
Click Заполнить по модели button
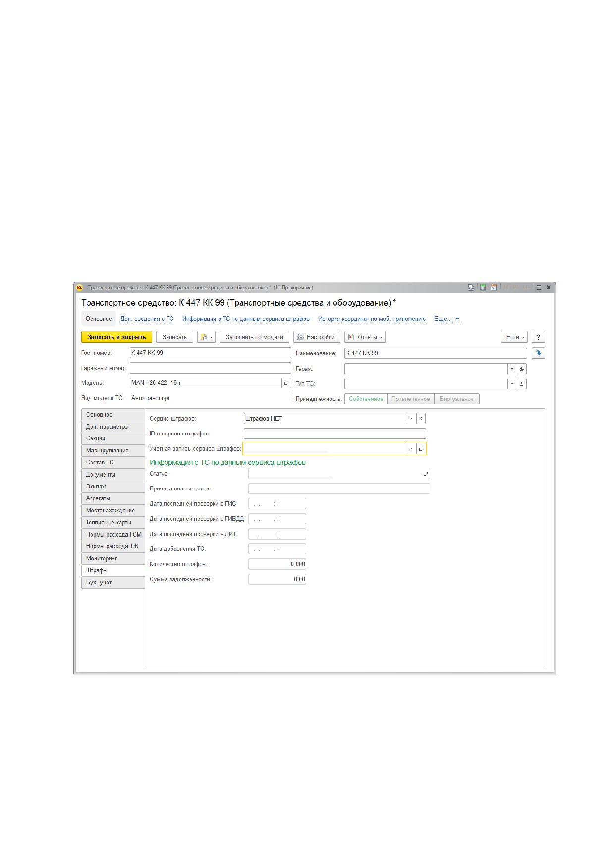click(254, 337)
